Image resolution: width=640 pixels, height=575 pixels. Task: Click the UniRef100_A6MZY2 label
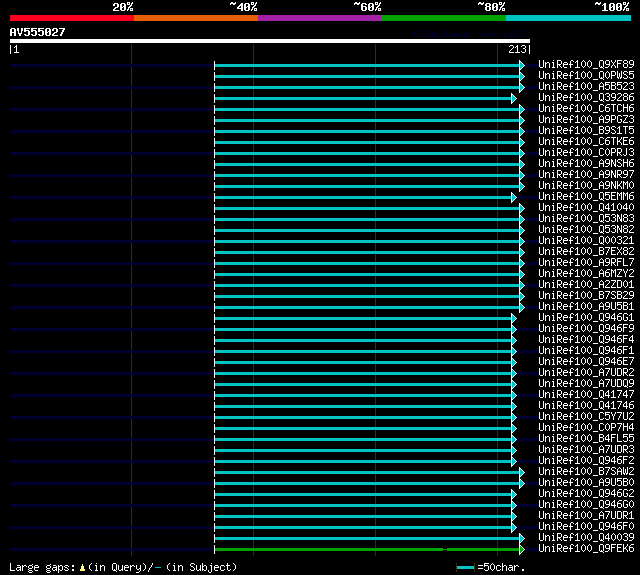(x=586, y=274)
